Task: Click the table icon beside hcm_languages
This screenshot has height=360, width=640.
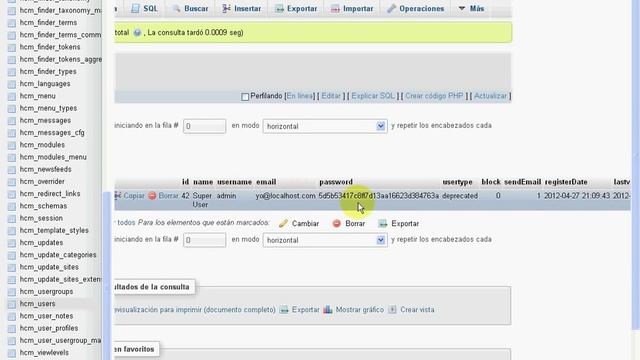Action: (x=12, y=84)
